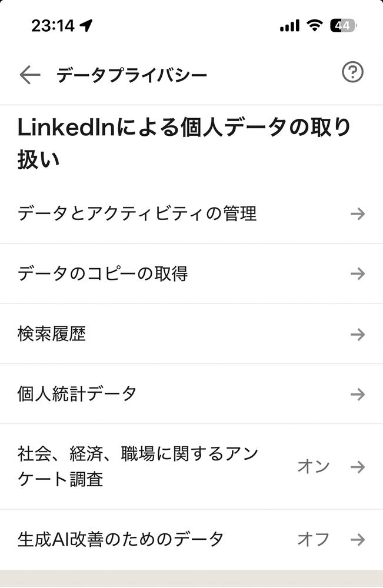This screenshot has width=383, height=588.
Task: Tap the Wi-Fi status icon
Action: click(x=314, y=25)
